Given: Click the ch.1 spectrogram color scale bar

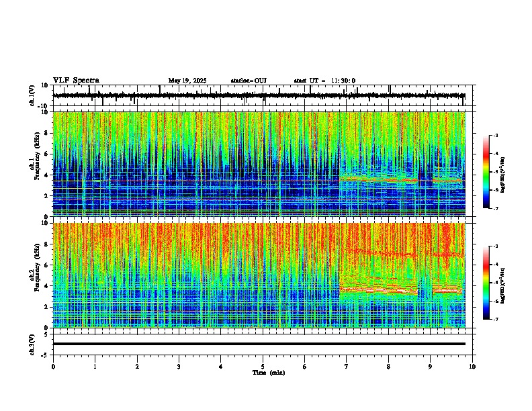Looking at the screenshot, I should click(x=486, y=172).
